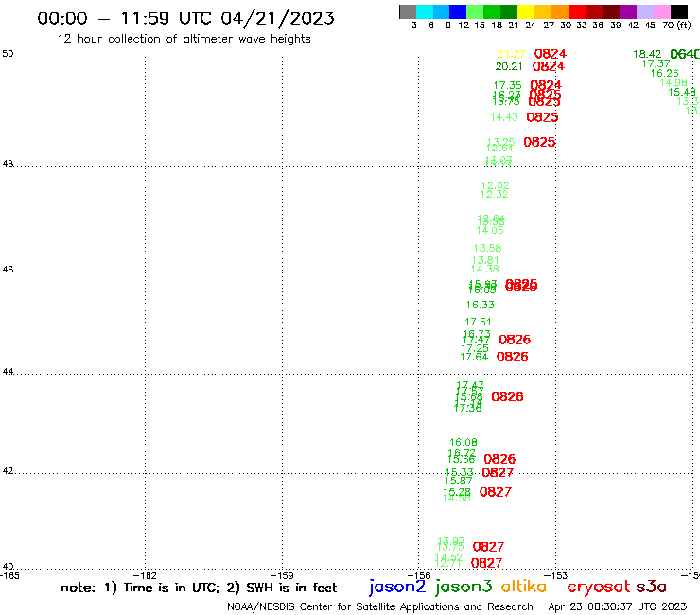Click the '17.64' wave height value
This screenshot has height=615, width=700.
click(474, 357)
